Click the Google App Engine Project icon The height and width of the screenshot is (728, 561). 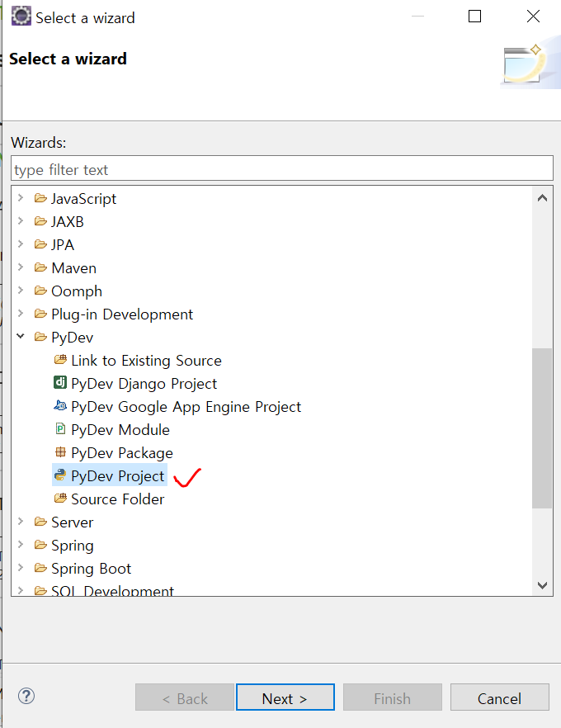click(x=60, y=406)
